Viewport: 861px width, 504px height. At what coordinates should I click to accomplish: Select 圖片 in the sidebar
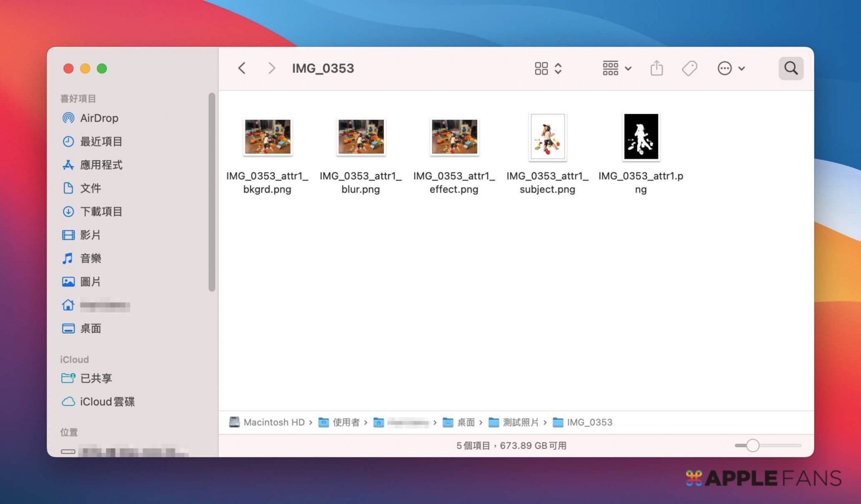click(x=90, y=282)
